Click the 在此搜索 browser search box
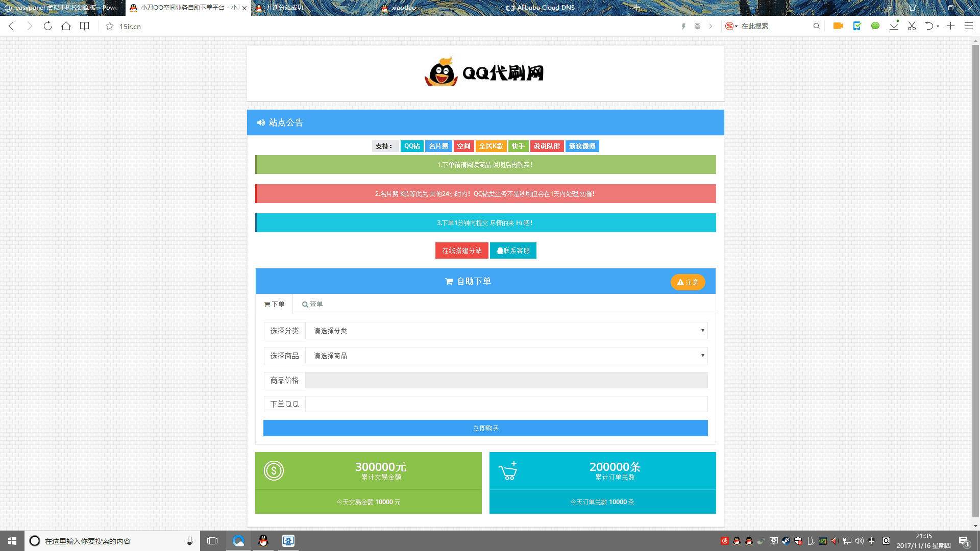The height and width of the screenshot is (551, 980). click(x=776, y=26)
